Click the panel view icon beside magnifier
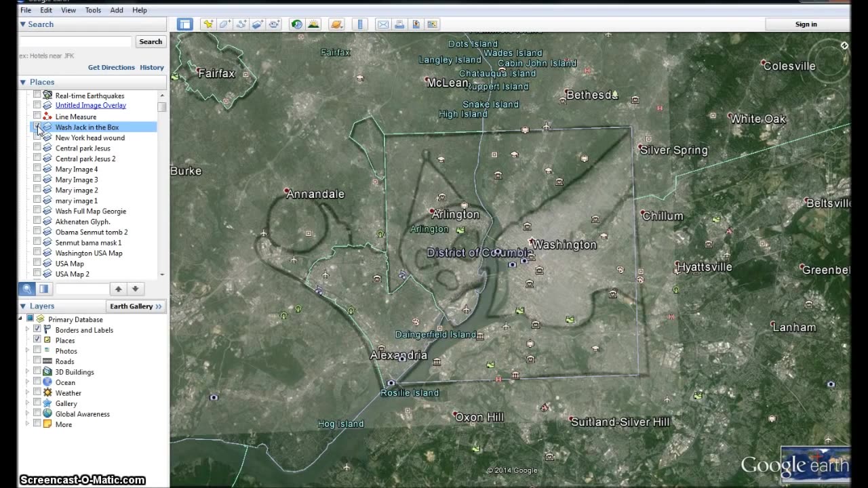The image size is (868, 488). [x=43, y=289]
